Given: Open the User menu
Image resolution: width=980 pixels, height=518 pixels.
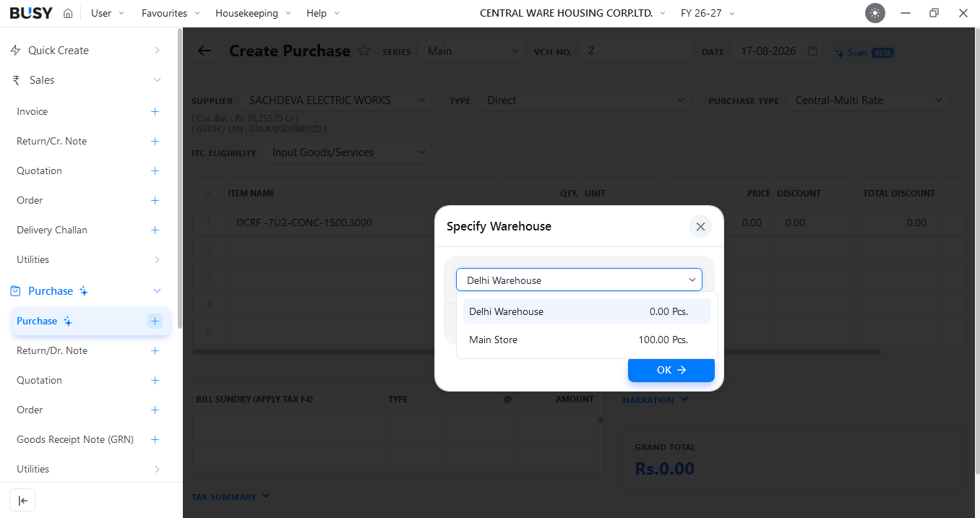Looking at the screenshot, I should pos(107,13).
